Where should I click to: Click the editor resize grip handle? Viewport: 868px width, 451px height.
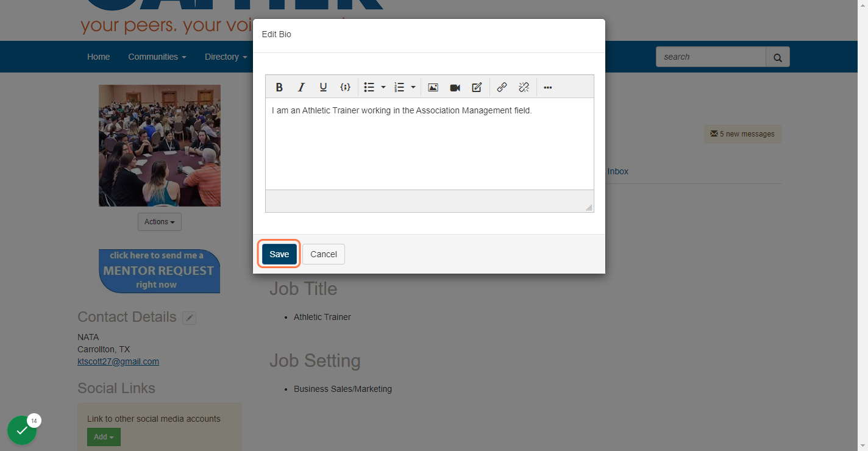(589, 208)
